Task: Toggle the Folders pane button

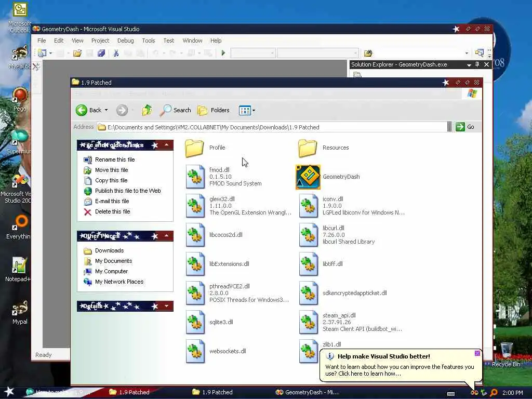Action: (x=214, y=110)
